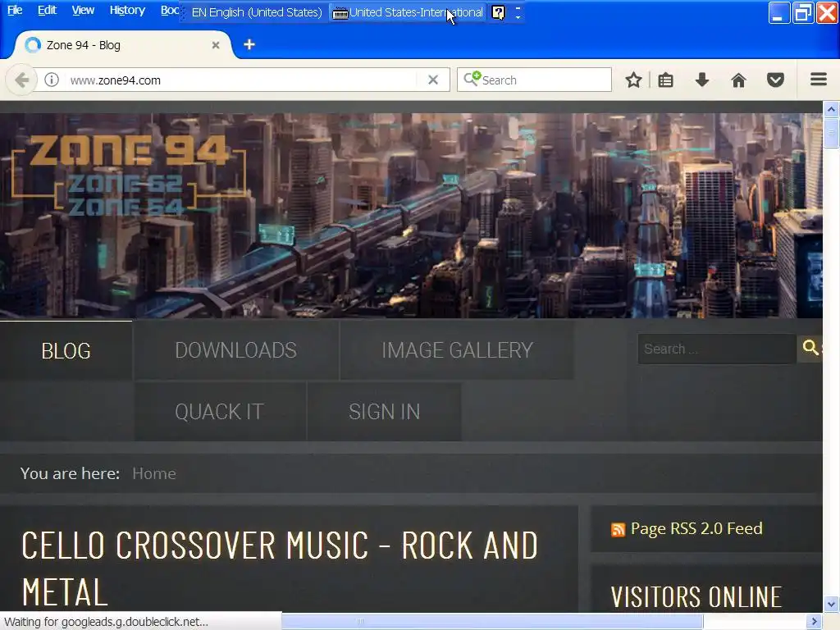Click the horizontal scrollbar right arrow
The height and width of the screenshot is (630, 840).
[x=815, y=622]
